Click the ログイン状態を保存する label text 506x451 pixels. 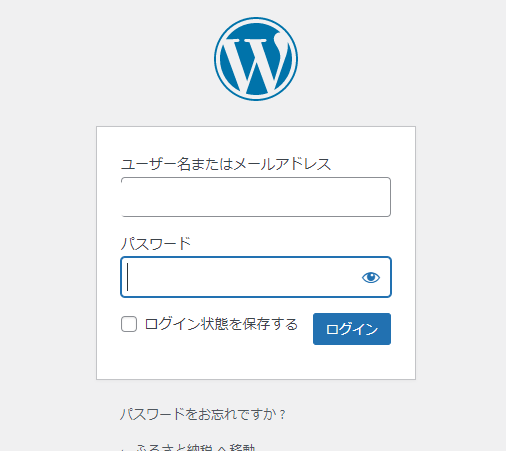pyautogui.click(x=221, y=324)
